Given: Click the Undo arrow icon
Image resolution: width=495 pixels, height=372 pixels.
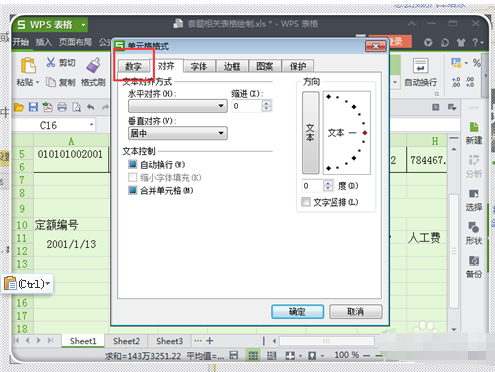Looking at the screenshot, I should click(90, 107).
